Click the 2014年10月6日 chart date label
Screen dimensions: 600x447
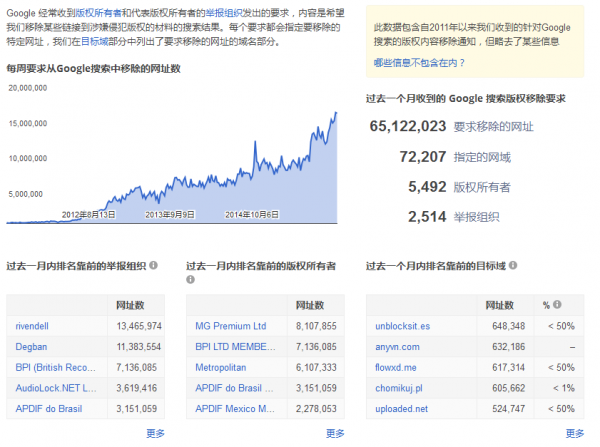click(x=252, y=215)
